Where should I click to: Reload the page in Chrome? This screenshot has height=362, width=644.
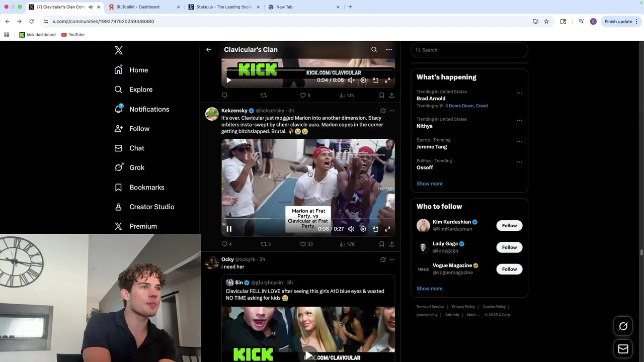click(x=31, y=22)
